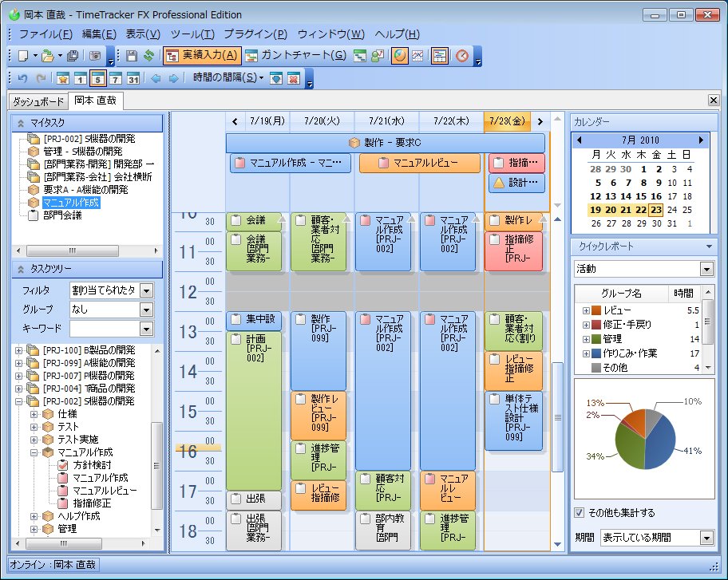Click the open folder icon
The width and height of the screenshot is (728, 580).
coord(47,56)
